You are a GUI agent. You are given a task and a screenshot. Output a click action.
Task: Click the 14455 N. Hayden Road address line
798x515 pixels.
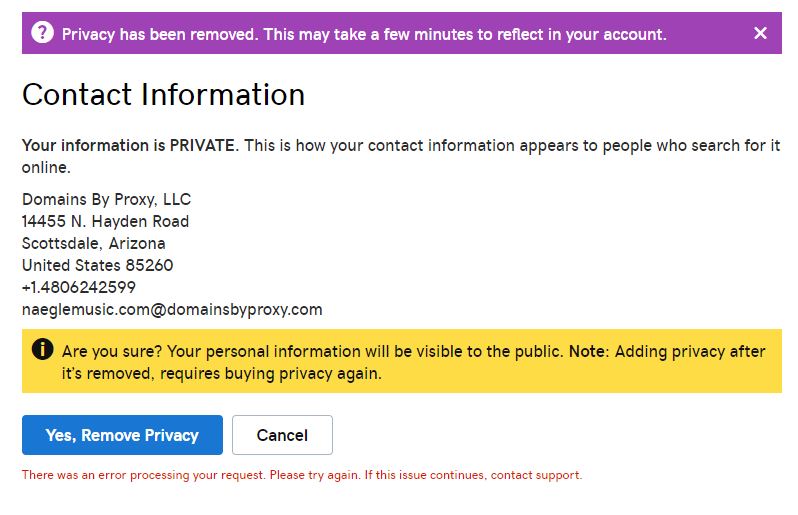tap(105, 221)
